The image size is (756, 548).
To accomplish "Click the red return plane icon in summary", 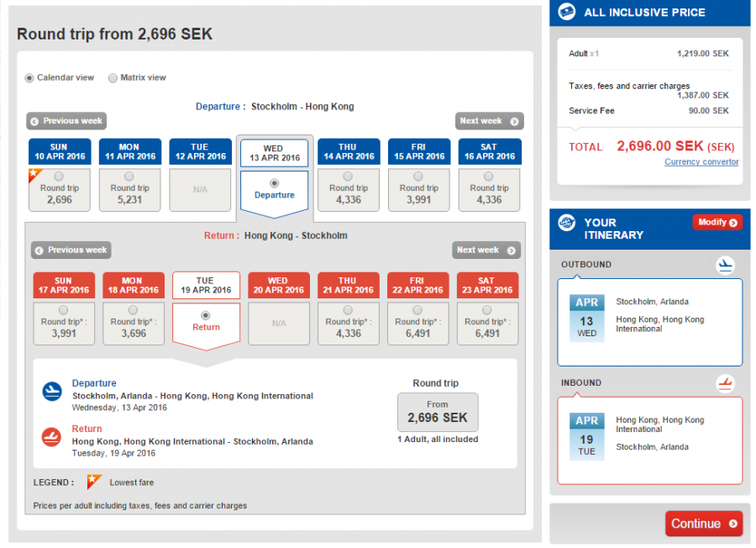I will pos(52,436).
